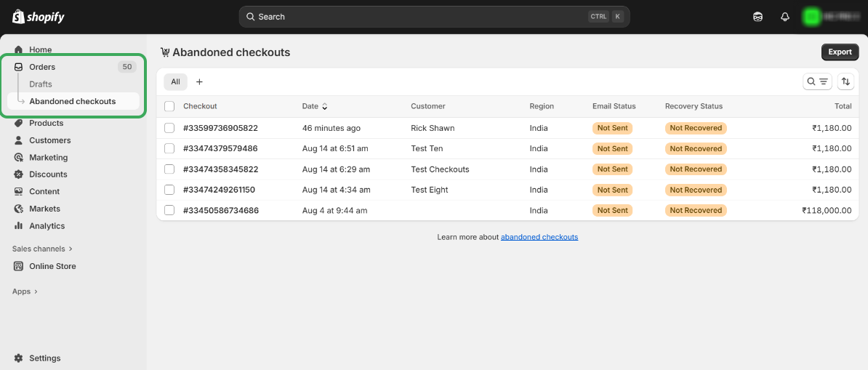Open the Sidekick assistant icon
The image size is (868, 370).
coord(758,17)
